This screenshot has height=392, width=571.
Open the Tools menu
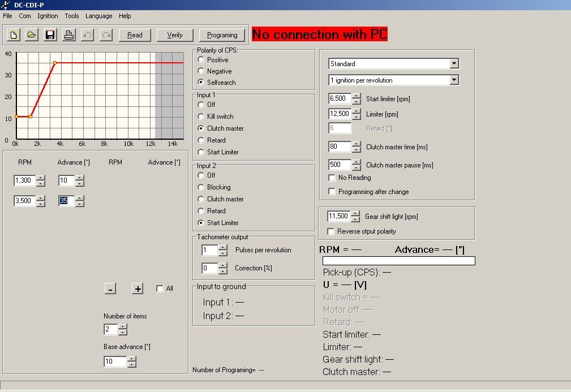tap(72, 16)
